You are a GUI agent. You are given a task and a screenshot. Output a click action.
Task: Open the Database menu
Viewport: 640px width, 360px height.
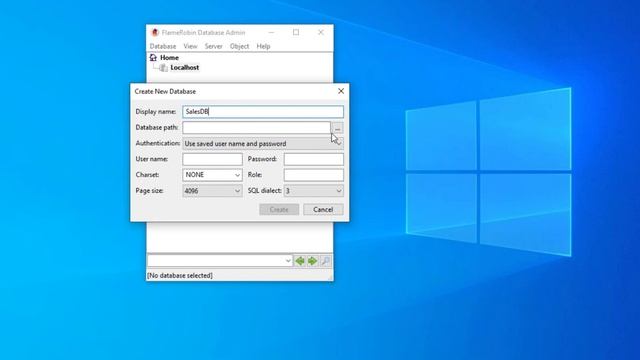click(163, 46)
